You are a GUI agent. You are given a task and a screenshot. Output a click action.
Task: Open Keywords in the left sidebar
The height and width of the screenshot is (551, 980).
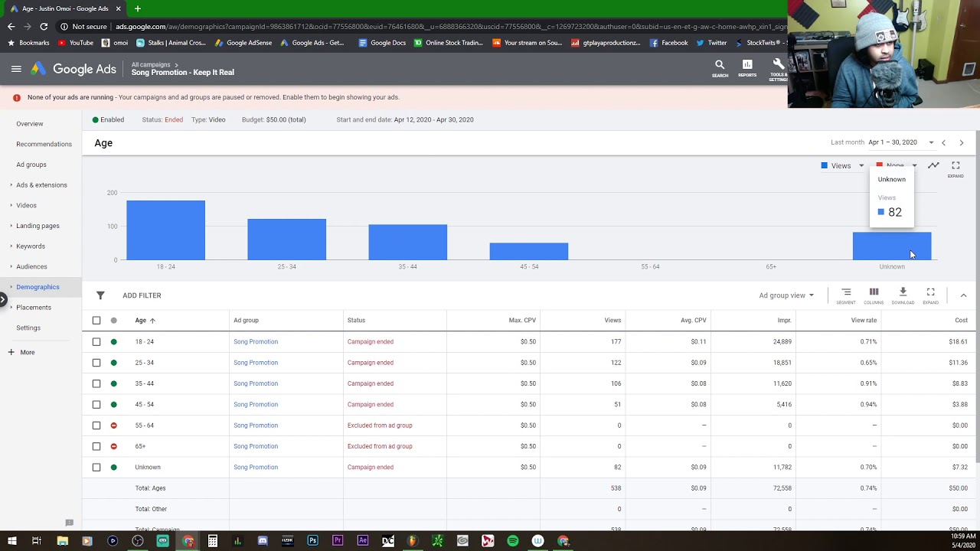pyautogui.click(x=31, y=246)
